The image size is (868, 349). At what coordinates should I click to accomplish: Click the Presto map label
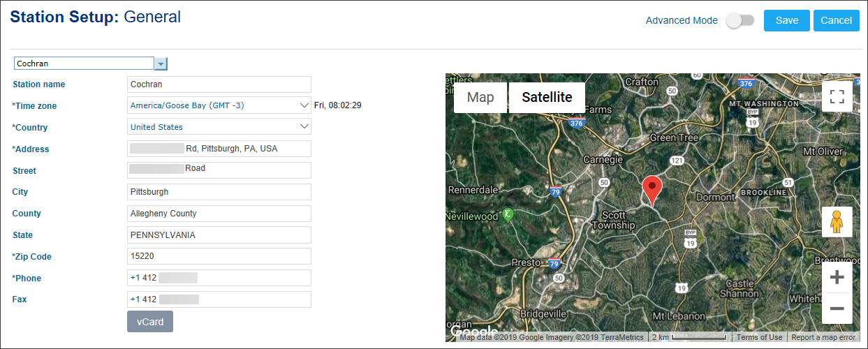point(526,262)
